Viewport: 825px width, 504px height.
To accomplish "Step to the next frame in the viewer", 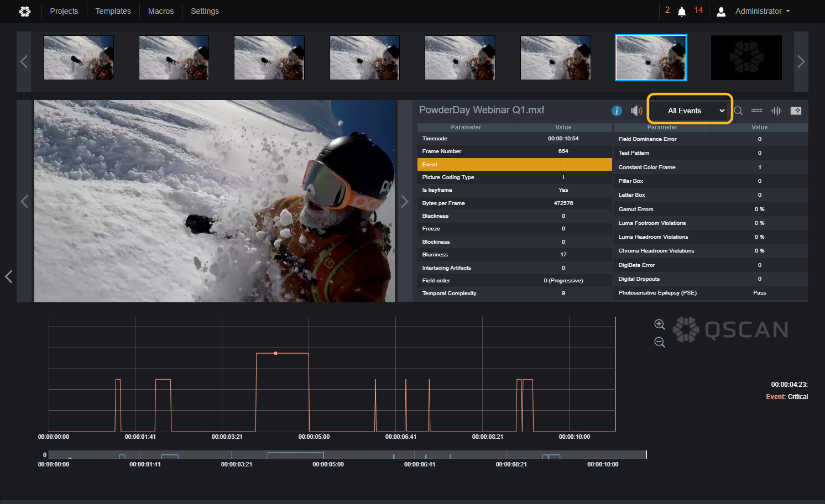I will [404, 201].
